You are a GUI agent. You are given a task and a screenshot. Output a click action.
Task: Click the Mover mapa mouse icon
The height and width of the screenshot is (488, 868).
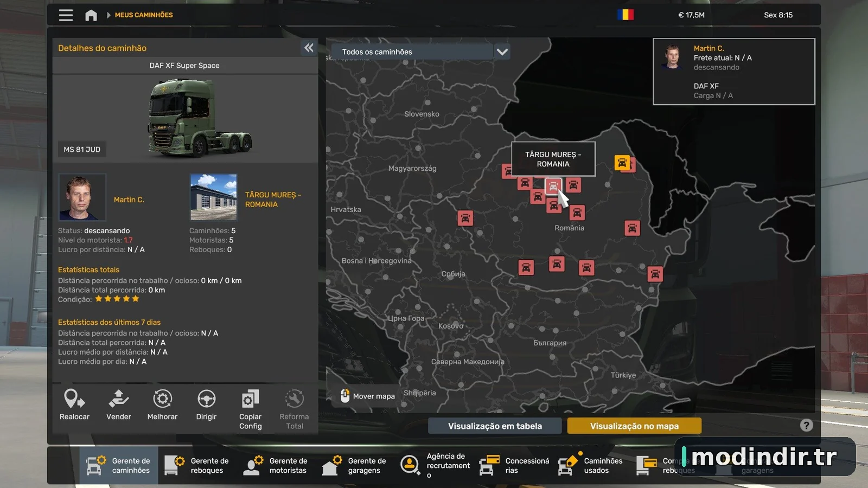[x=344, y=396]
